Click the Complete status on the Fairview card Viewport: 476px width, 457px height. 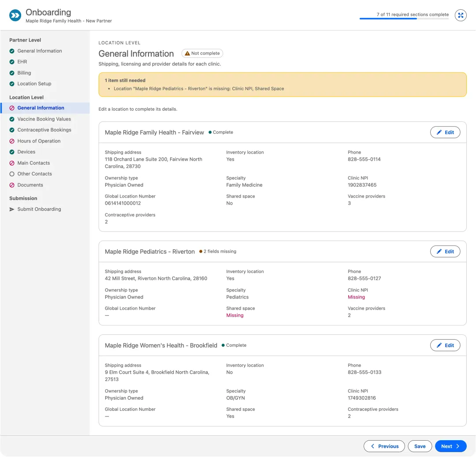[x=221, y=132]
